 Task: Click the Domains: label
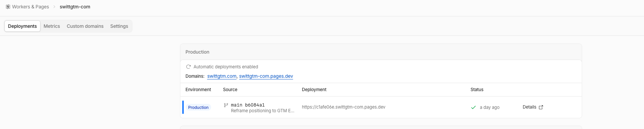[x=195, y=76]
